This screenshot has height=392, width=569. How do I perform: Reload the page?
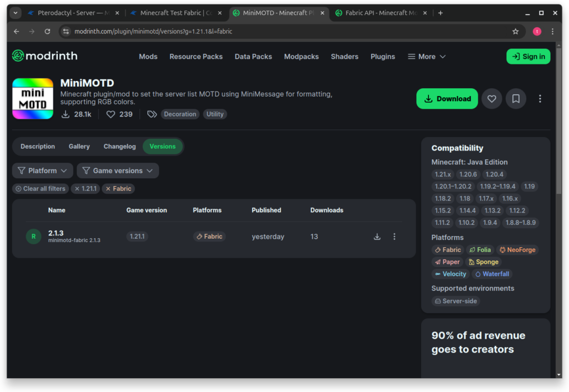click(x=47, y=32)
